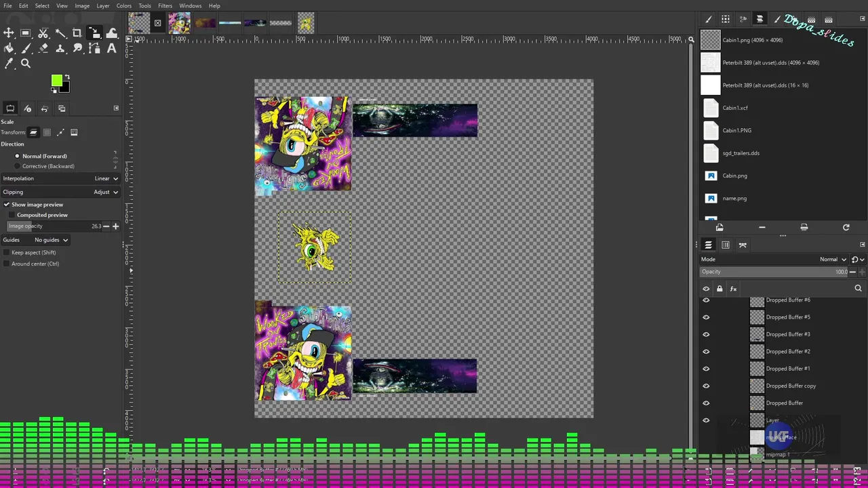Hide the Dropped Buffer #2 layer
The image size is (868, 488).
coord(706,352)
